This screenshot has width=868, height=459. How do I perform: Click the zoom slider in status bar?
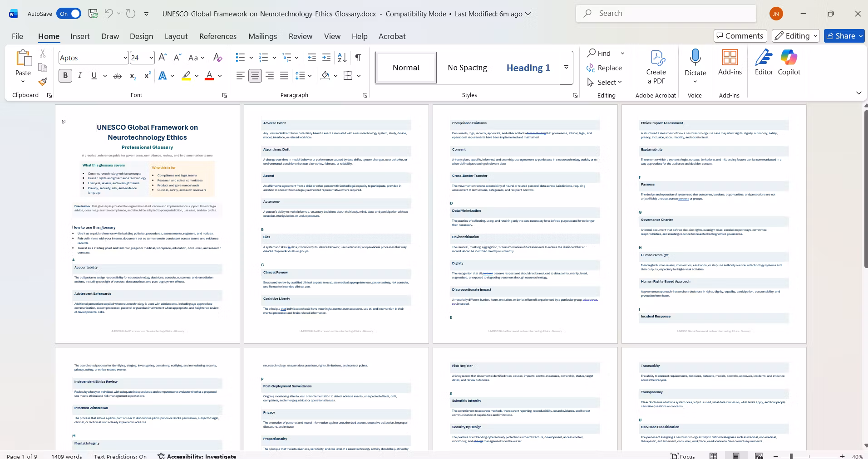coord(791,456)
